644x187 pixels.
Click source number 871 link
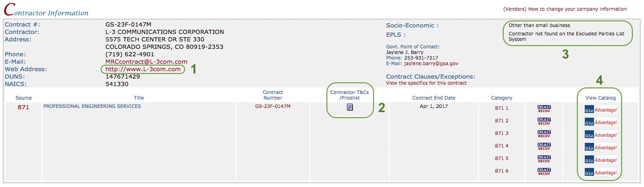click(23, 107)
